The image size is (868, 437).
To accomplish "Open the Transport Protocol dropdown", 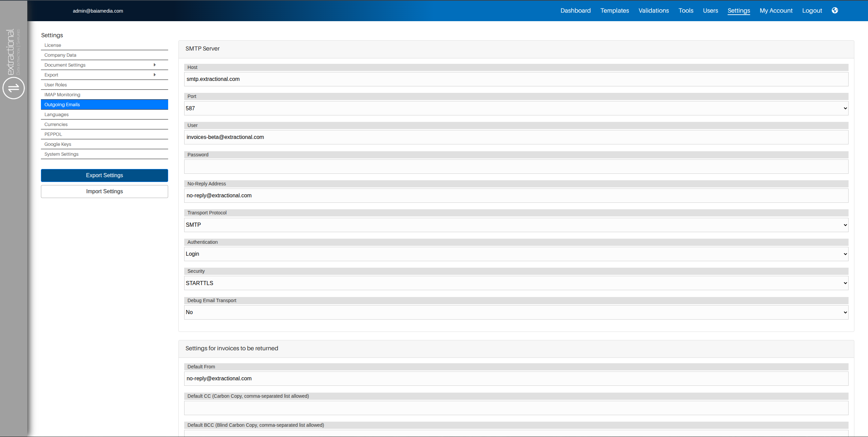I will coord(516,225).
